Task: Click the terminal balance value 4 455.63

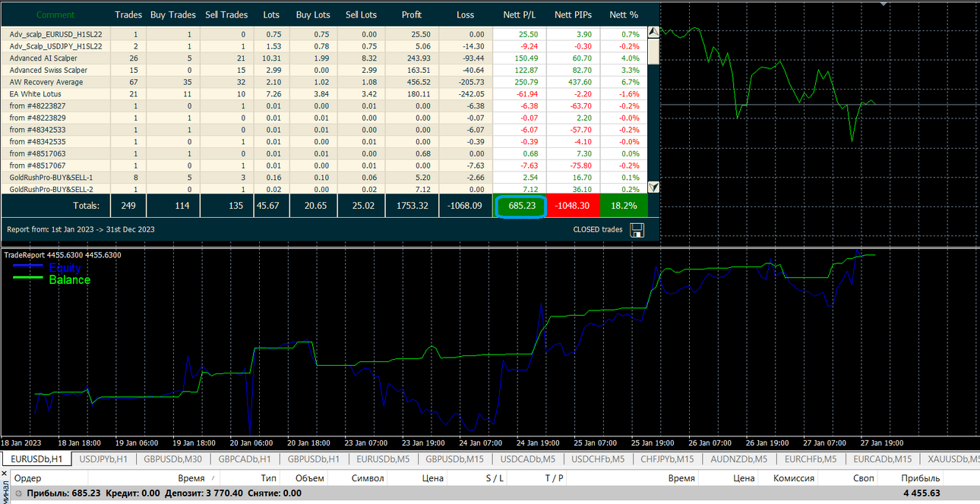Action: [922, 493]
